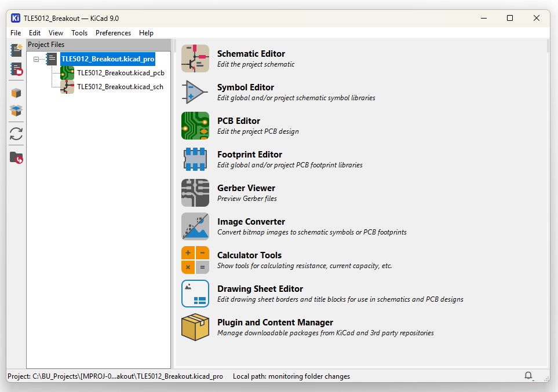Screen dimensions: 558x392
Task: Launch the Image Converter icon
Action: pyautogui.click(x=195, y=226)
